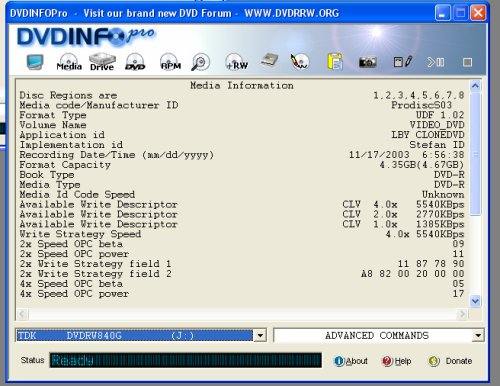
Task: Click the horizontal scrollbar left arrow
Action: 22,314
